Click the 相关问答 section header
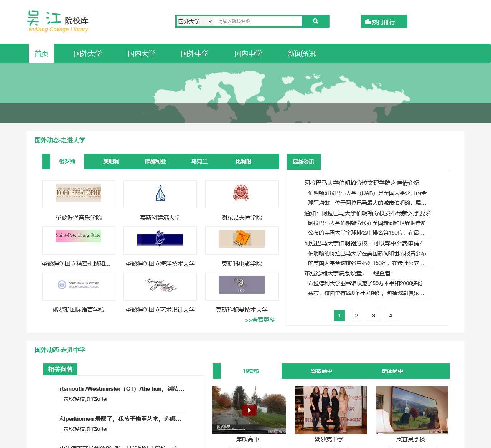 click(60, 369)
